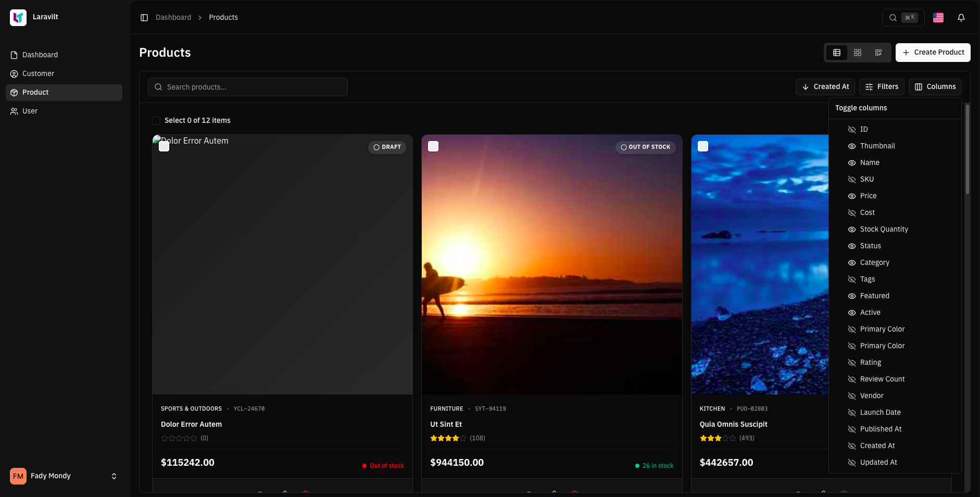Open the Created At sort options
980x497 pixels.
tap(825, 86)
